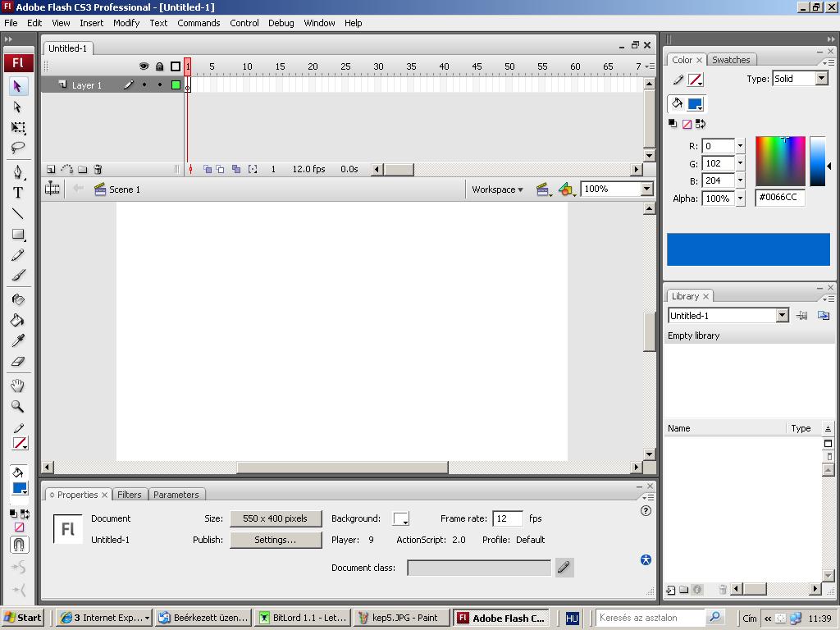This screenshot has height=630, width=840.
Task: Select the Text tool
Action: tap(18, 193)
